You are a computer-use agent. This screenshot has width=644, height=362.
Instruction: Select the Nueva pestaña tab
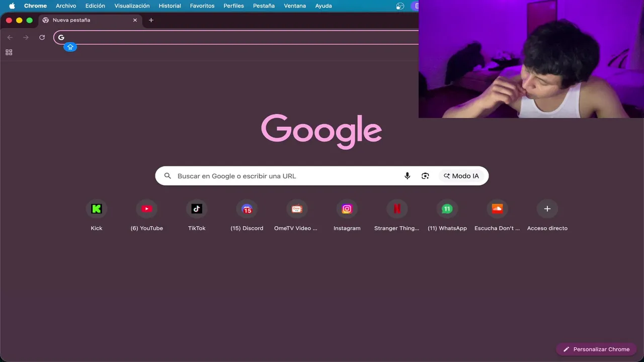[90, 20]
